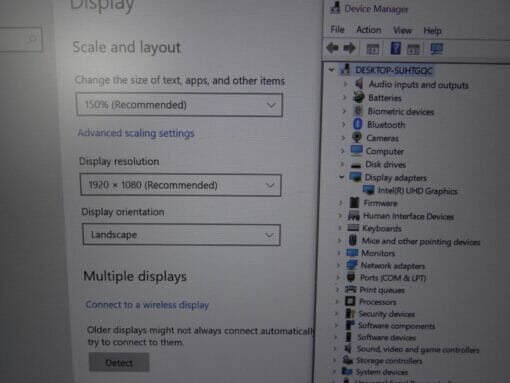Click the Batteries category icon
The height and width of the screenshot is (383, 510).
click(359, 97)
